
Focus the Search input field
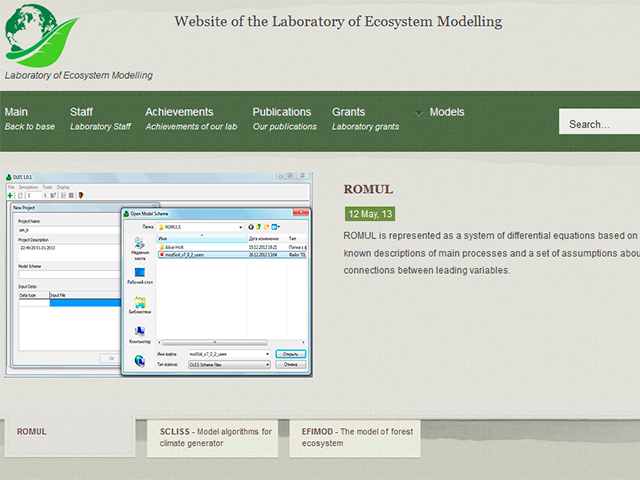[x=600, y=124]
